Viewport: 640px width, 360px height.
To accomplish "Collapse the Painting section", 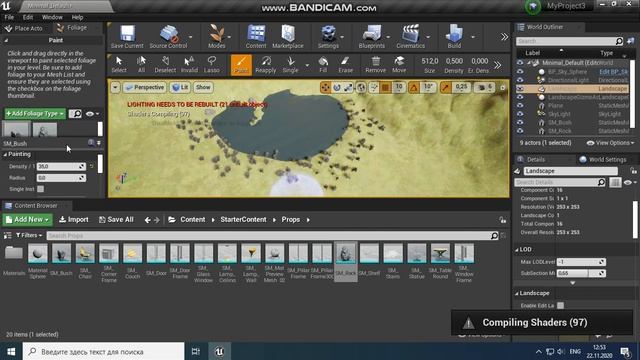I will [5, 154].
